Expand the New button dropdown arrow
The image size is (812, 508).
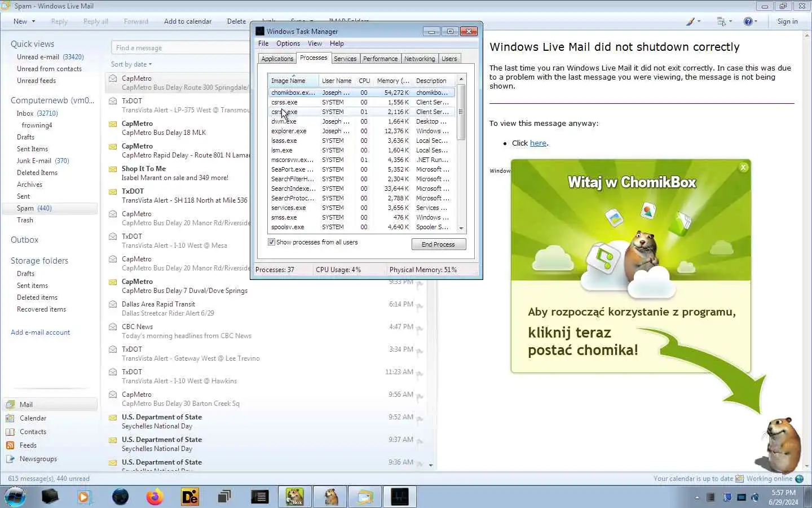point(33,21)
